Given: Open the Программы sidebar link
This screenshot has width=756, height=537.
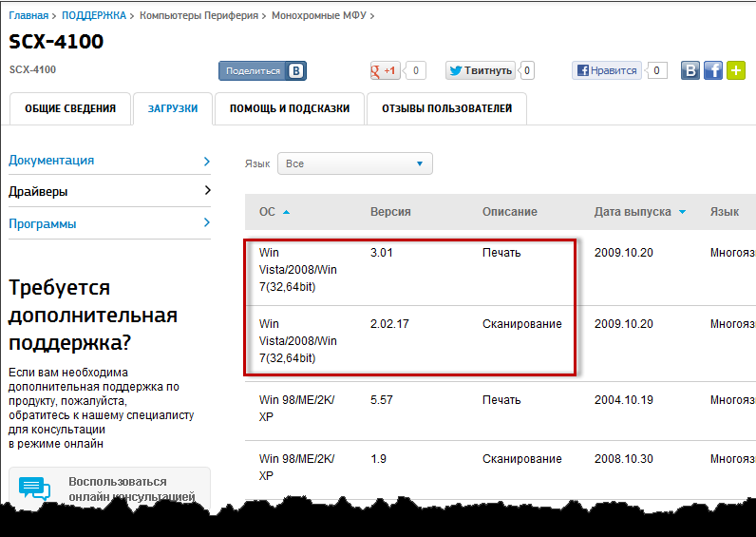Looking at the screenshot, I should point(43,224).
